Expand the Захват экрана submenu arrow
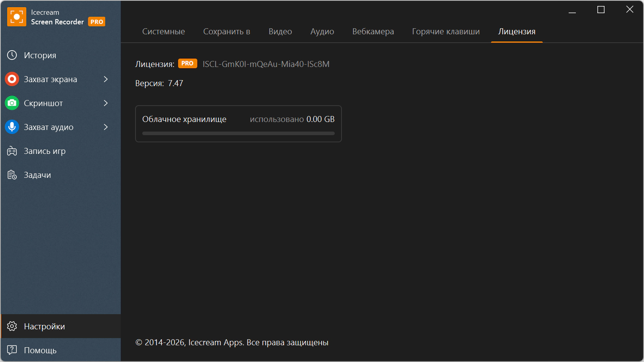Screen dimensions: 644x362 point(106,79)
